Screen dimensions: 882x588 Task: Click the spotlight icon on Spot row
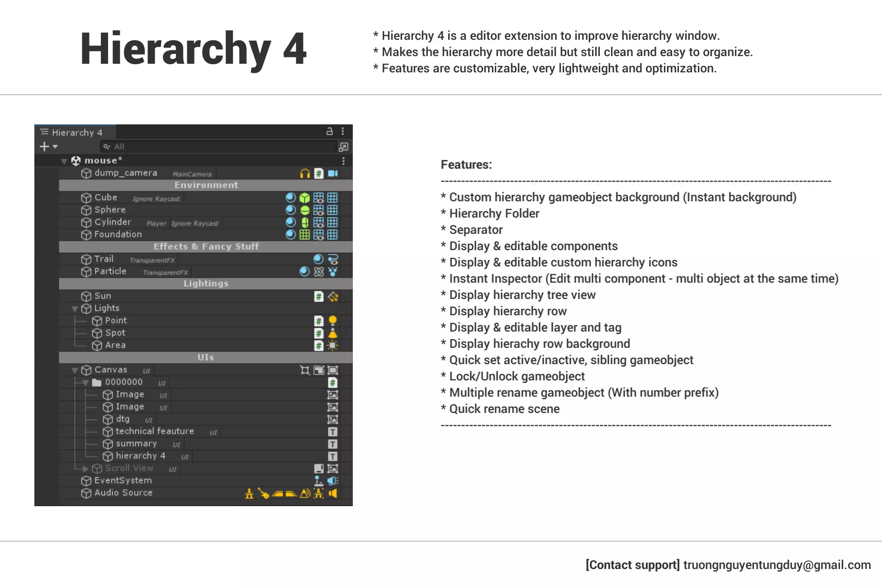click(x=333, y=333)
